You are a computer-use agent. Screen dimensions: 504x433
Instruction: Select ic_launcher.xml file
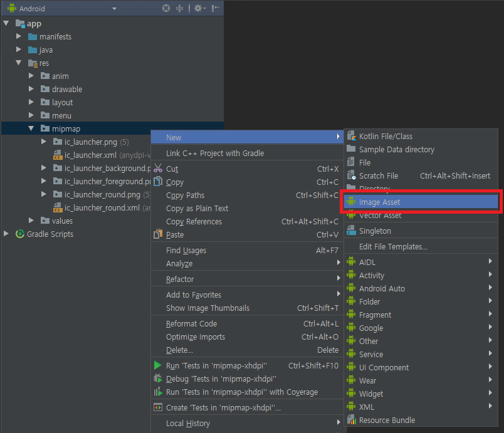[90, 155]
